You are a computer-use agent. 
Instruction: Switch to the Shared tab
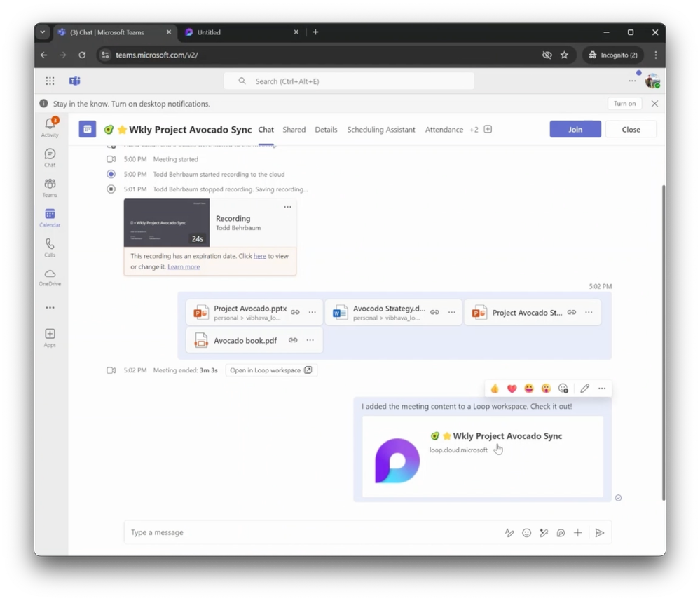click(294, 130)
